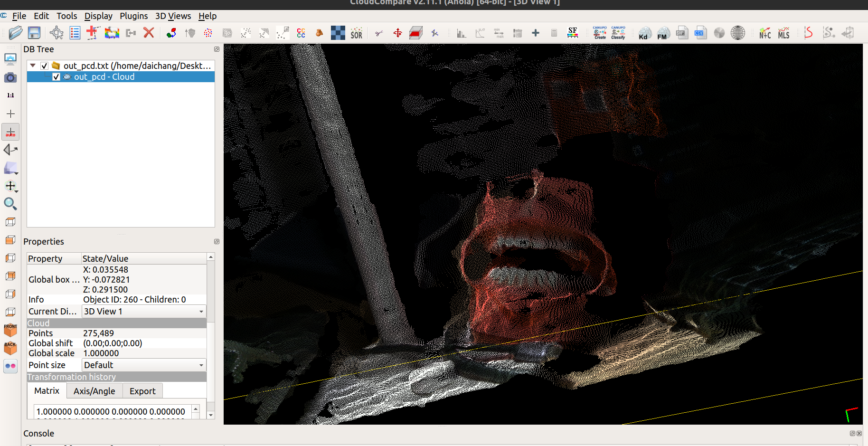Screen dimensions: 868x446
Task: Click the Properties scrollbar up arrow
Action: pyautogui.click(x=211, y=257)
